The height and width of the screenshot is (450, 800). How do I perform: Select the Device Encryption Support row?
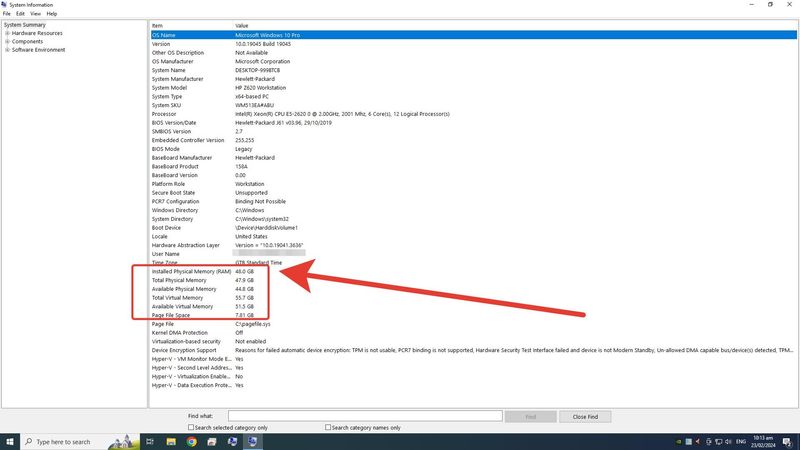[x=473, y=351]
